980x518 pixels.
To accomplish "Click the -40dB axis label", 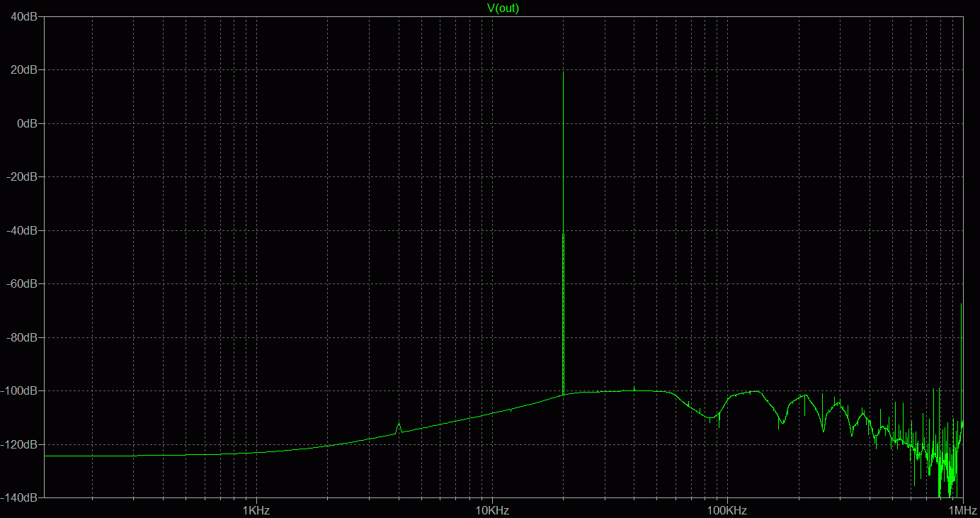I will 23,230.
